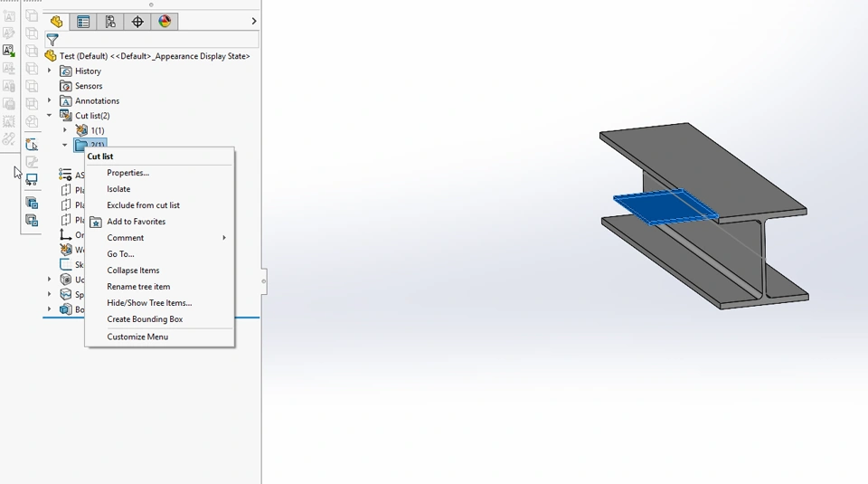The height and width of the screenshot is (484, 868).
Task: Click the blue selected plate in viewport
Action: [x=665, y=206]
